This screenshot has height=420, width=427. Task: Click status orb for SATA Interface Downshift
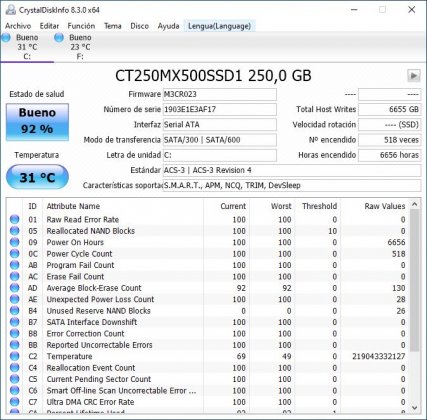(x=15, y=322)
